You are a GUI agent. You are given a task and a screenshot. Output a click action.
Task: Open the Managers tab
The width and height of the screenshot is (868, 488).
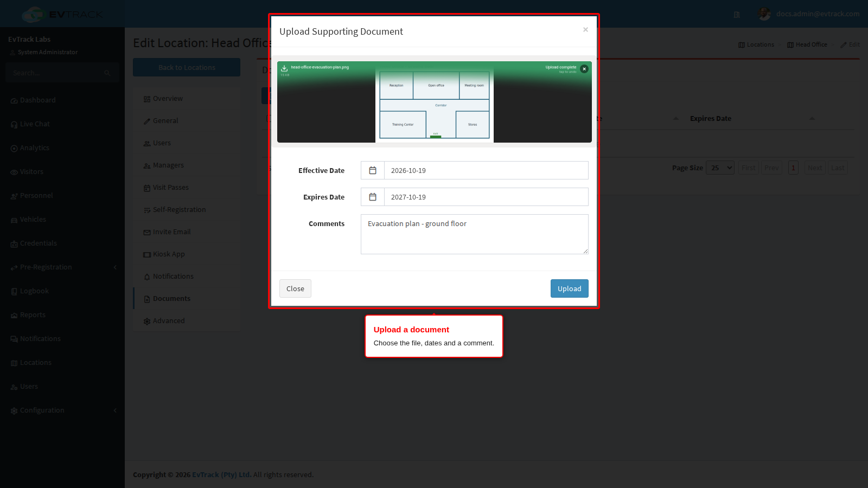click(187, 165)
